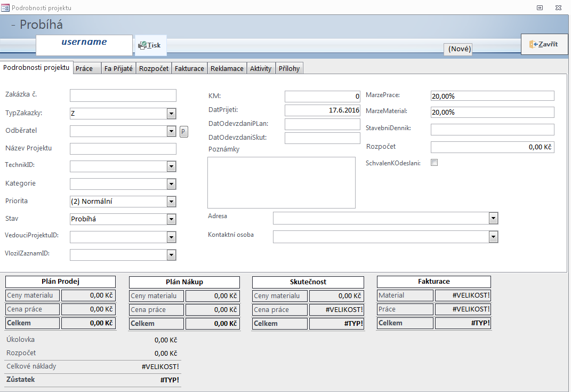
Task: Go to the Fakturace tab
Action: point(189,69)
